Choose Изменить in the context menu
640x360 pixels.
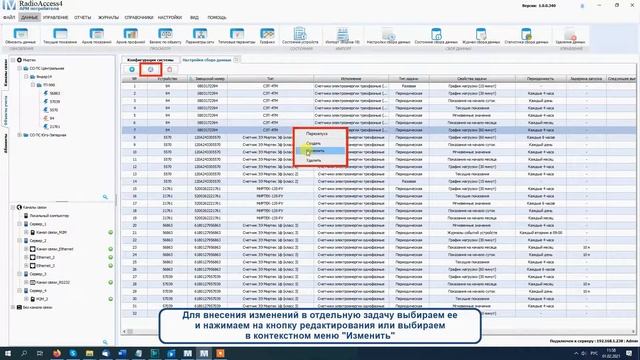point(320,151)
